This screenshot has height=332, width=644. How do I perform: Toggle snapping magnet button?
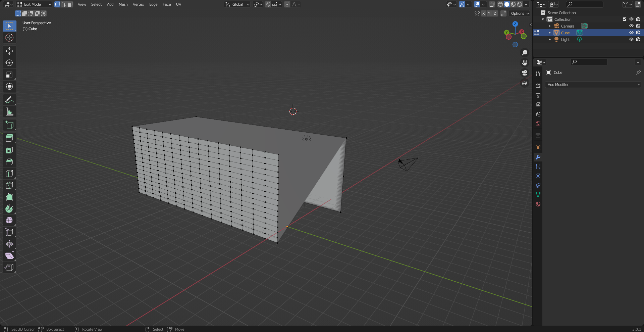tap(268, 4)
